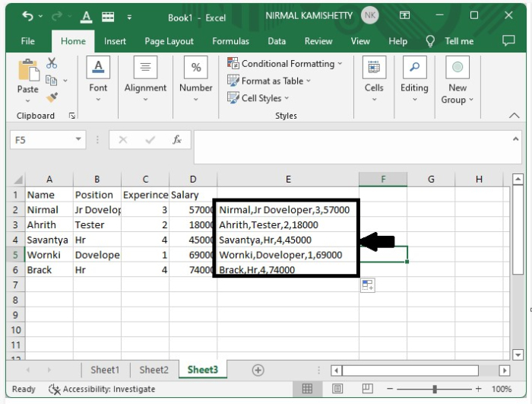Click Accessibility: Investigate in status bar

102,389
